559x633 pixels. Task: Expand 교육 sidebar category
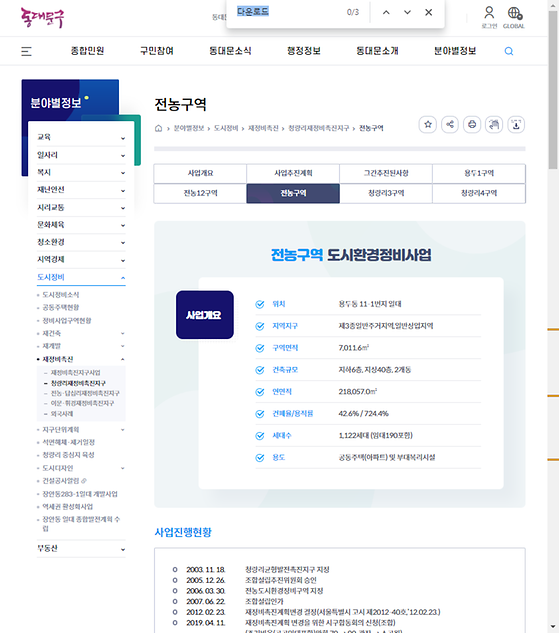click(81, 137)
